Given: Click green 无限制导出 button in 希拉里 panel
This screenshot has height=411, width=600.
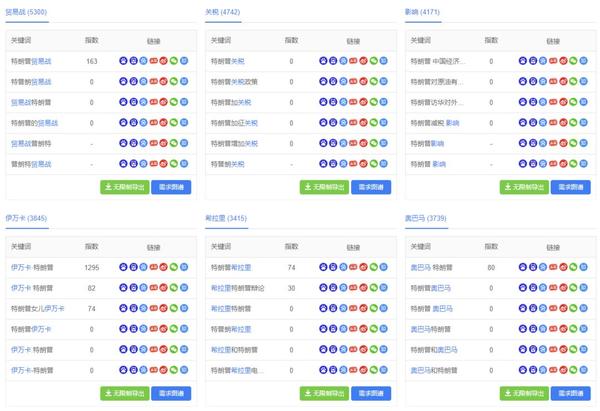Looking at the screenshot, I should pos(324,393).
